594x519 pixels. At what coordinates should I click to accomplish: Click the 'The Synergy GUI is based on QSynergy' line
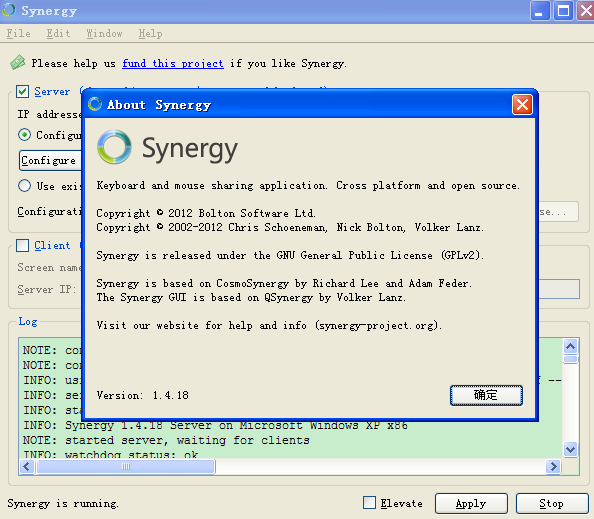point(251,297)
